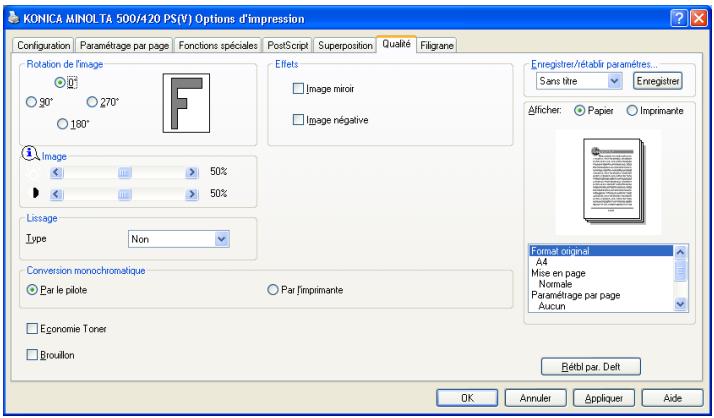
Task: Select Mise en page list row
Action: click(x=601, y=273)
